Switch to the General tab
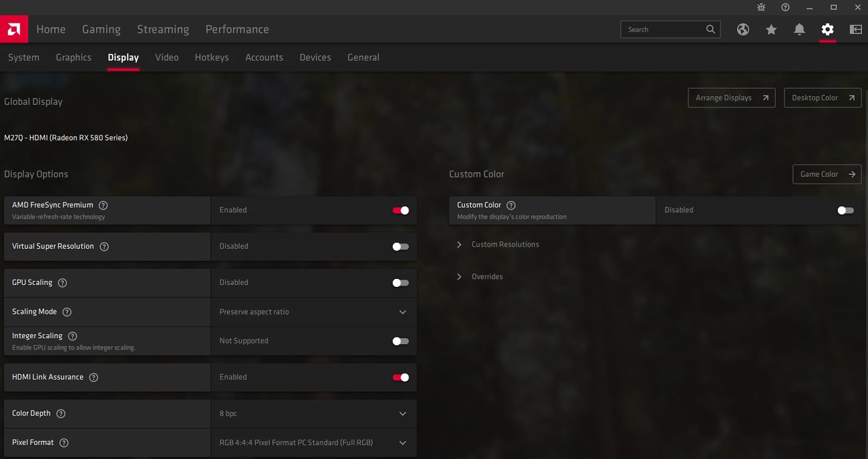868x459 pixels. click(x=363, y=57)
